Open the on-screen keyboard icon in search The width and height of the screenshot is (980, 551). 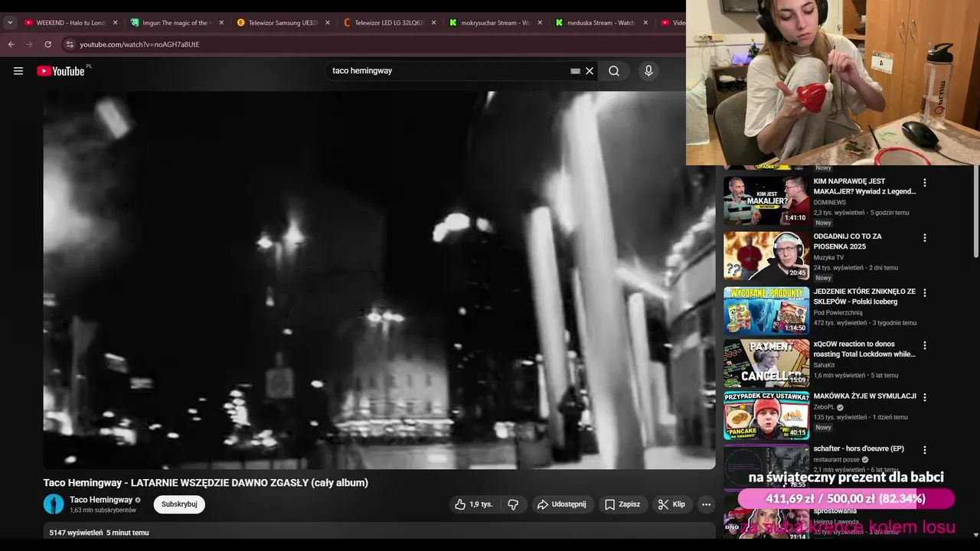[575, 71]
